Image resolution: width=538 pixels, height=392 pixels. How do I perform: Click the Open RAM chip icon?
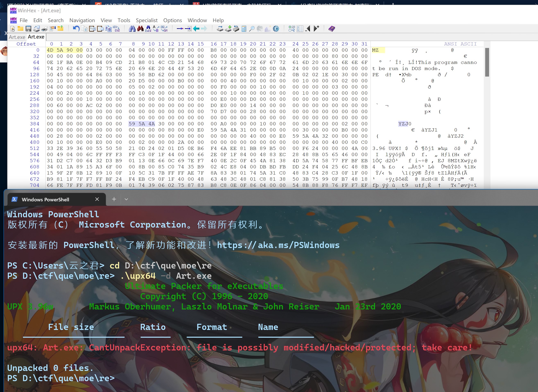[236, 29]
